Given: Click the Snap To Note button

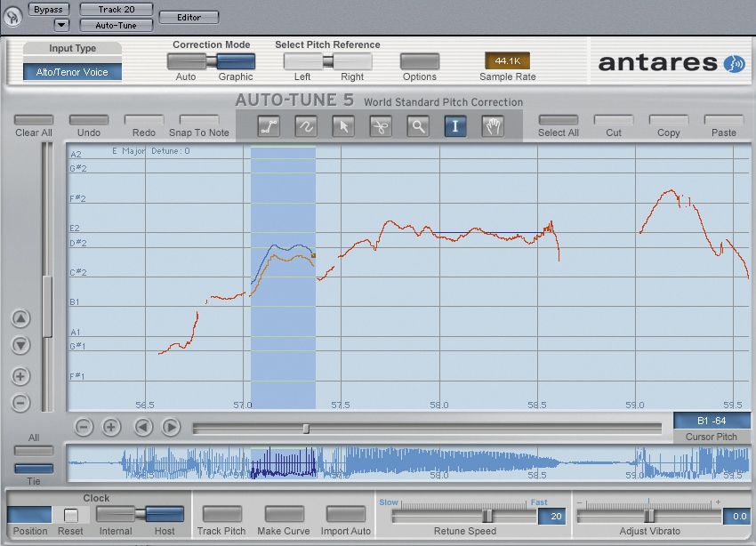Looking at the screenshot, I should tap(199, 120).
